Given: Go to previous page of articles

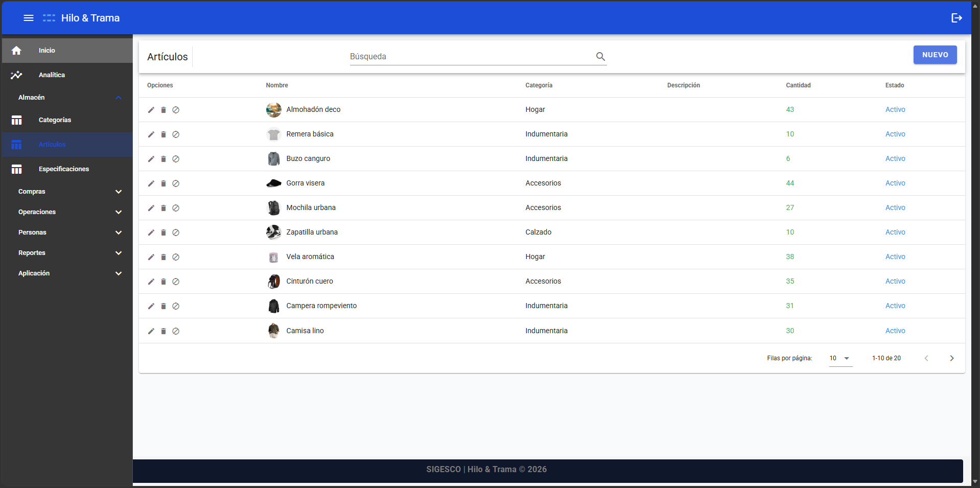Looking at the screenshot, I should pyautogui.click(x=926, y=358).
